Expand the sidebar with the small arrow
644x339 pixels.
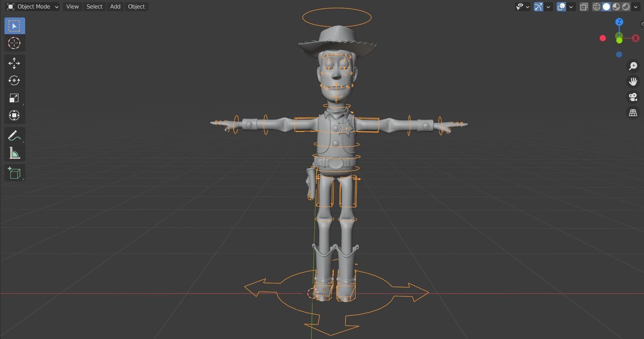pos(642,24)
